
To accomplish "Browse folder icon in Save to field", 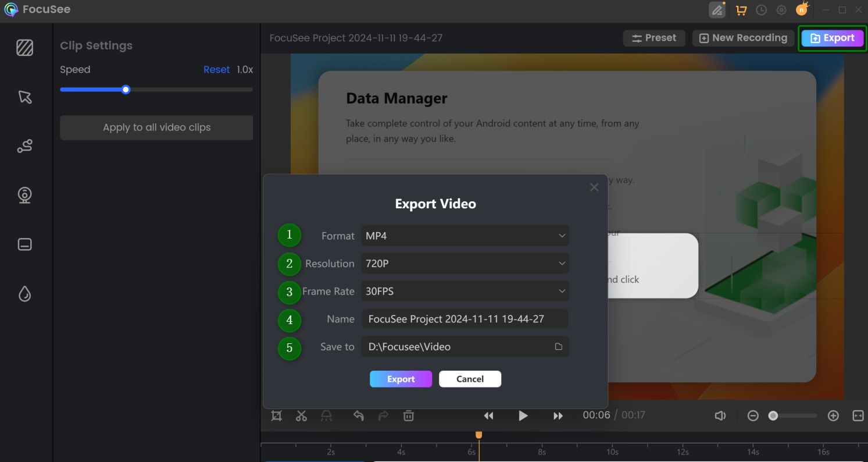I will 559,347.
